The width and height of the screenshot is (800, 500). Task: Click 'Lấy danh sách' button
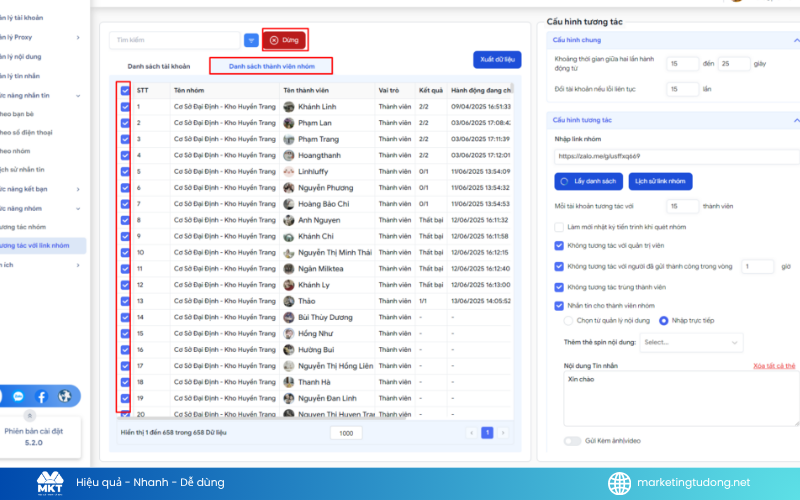pos(588,181)
